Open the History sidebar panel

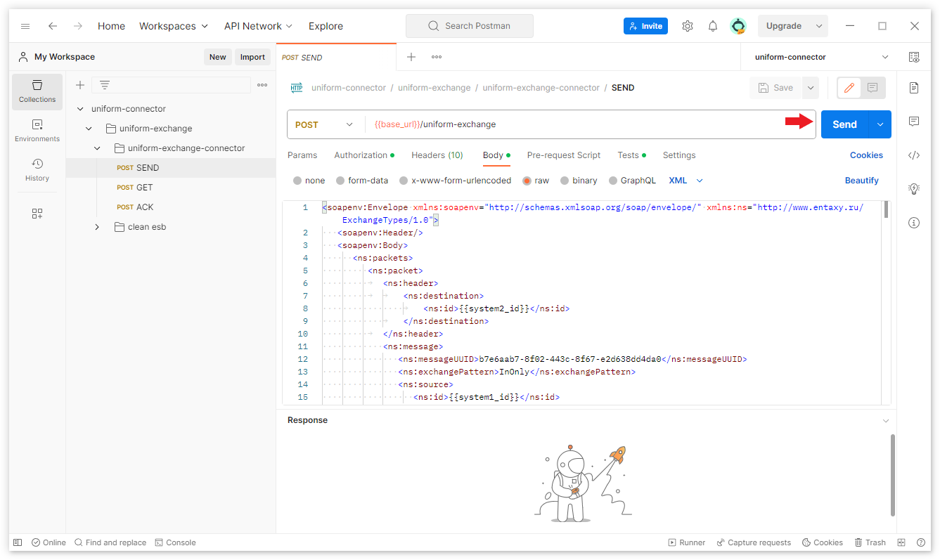37,170
